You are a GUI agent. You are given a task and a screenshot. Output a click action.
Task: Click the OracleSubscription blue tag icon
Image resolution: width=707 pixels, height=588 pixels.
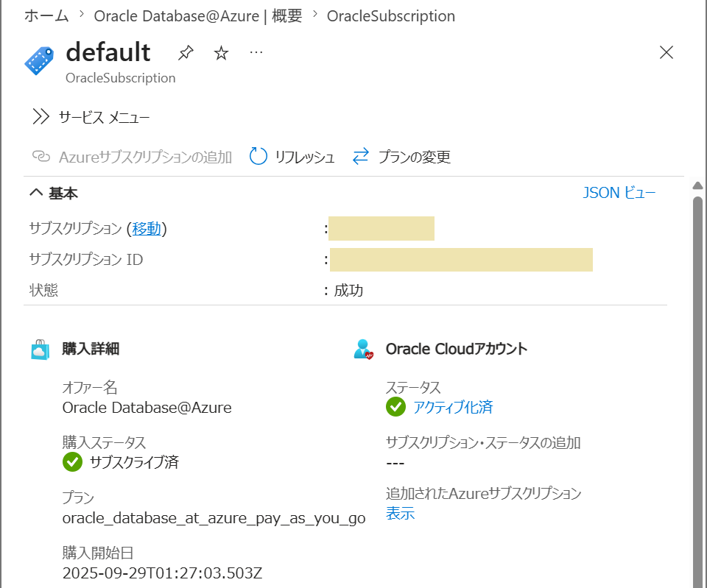(39, 60)
